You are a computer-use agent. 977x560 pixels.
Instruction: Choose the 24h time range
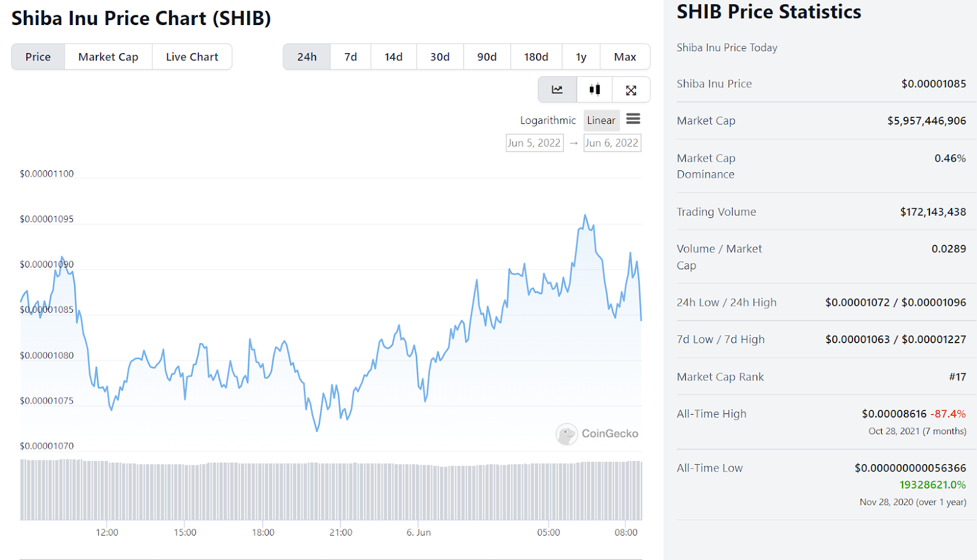(x=307, y=57)
